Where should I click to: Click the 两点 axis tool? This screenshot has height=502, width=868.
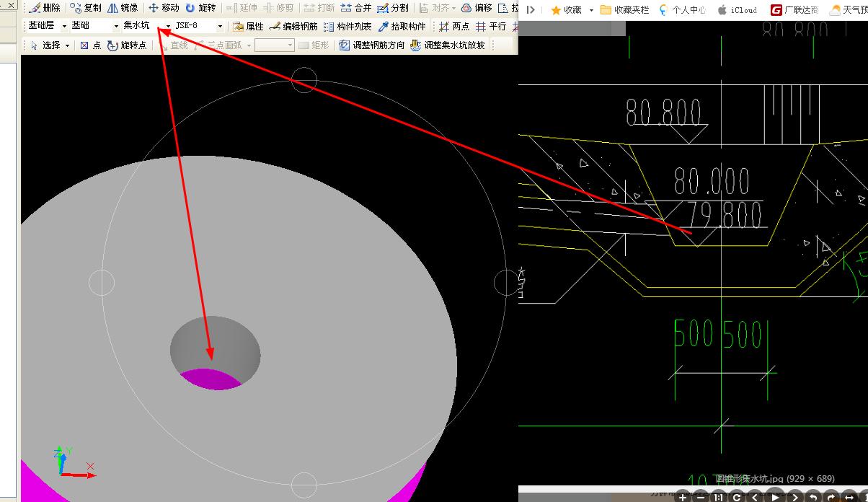(x=454, y=26)
